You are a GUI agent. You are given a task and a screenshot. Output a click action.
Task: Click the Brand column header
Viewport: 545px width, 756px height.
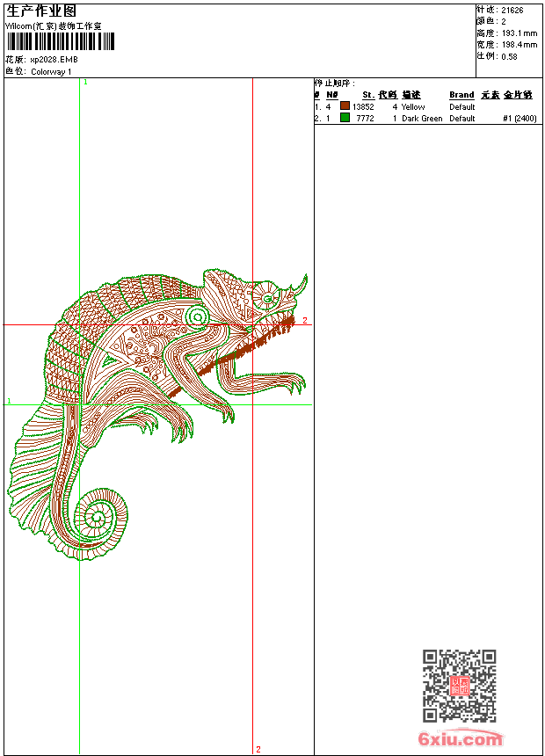(461, 95)
